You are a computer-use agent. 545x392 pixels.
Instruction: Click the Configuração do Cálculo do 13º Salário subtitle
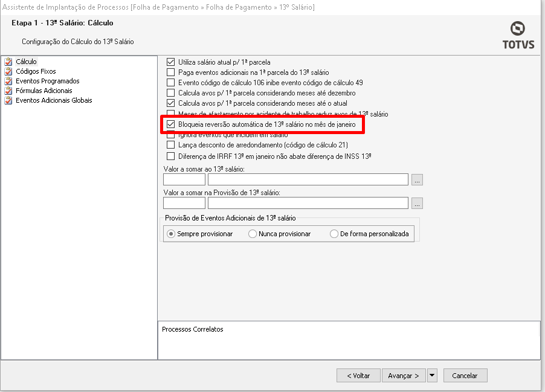pos(78,42)
